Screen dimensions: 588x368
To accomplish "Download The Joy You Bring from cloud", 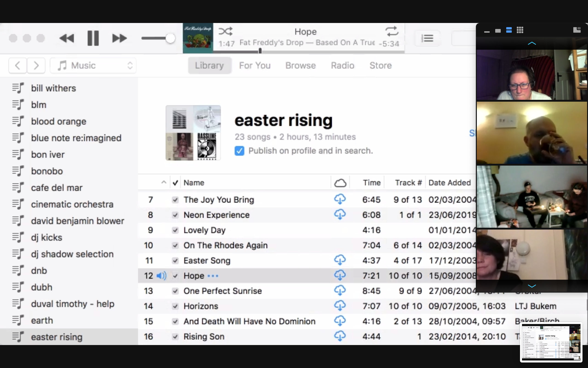I will pyautogui.click(x=340, y=199).
